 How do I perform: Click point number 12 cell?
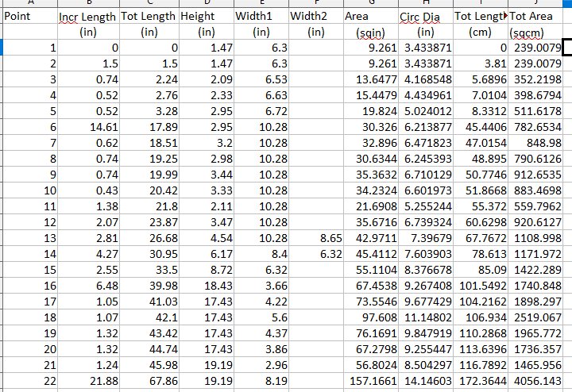(30, 222)
